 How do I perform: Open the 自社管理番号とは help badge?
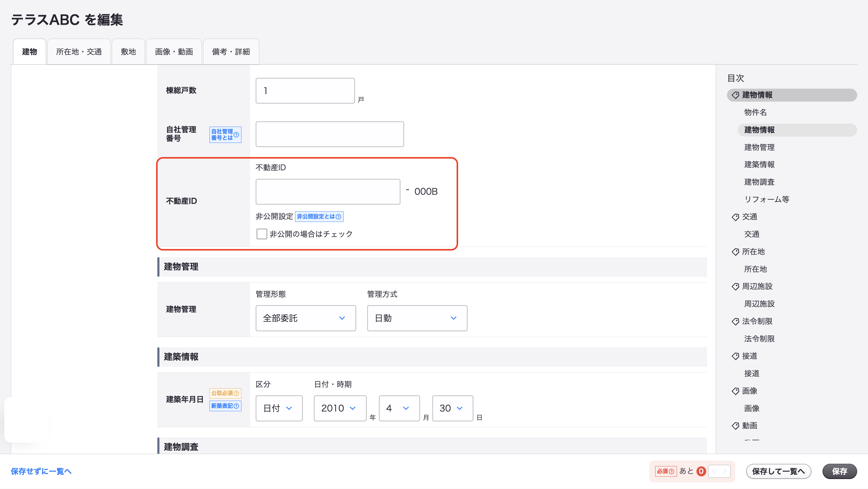tap(225, 134)
